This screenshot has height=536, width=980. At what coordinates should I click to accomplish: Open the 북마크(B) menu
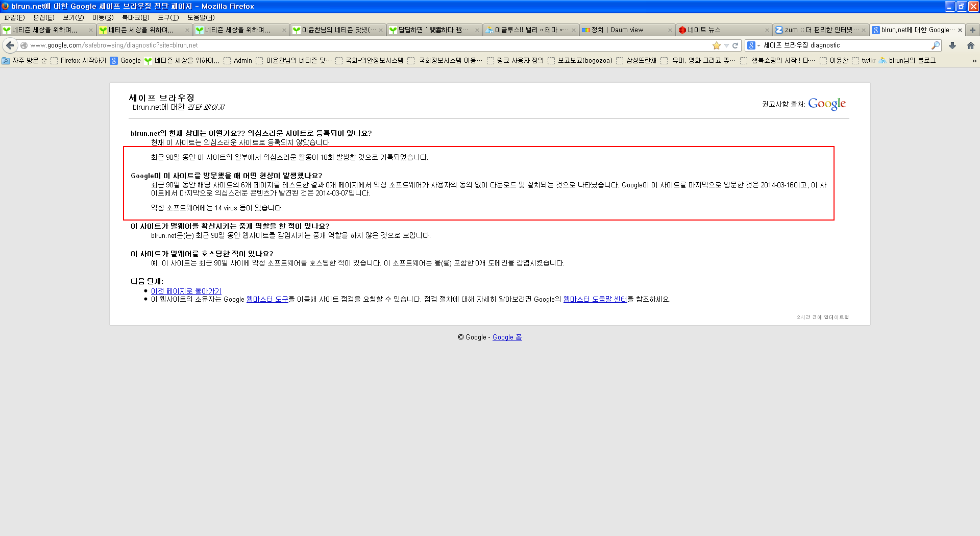[136, 18]
